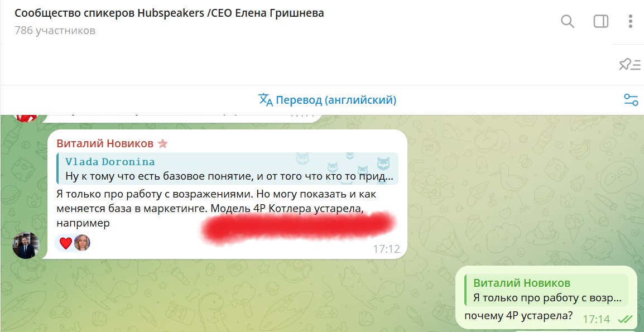Image resolution: width=644 pixels, height=332 pixels.
Task: Open Виталий Новиков's profile avatar
Action: (x=26, y=246)
